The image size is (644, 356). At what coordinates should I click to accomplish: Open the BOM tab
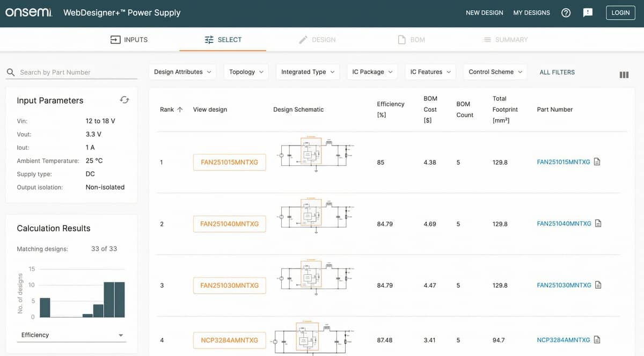point(411,40)
